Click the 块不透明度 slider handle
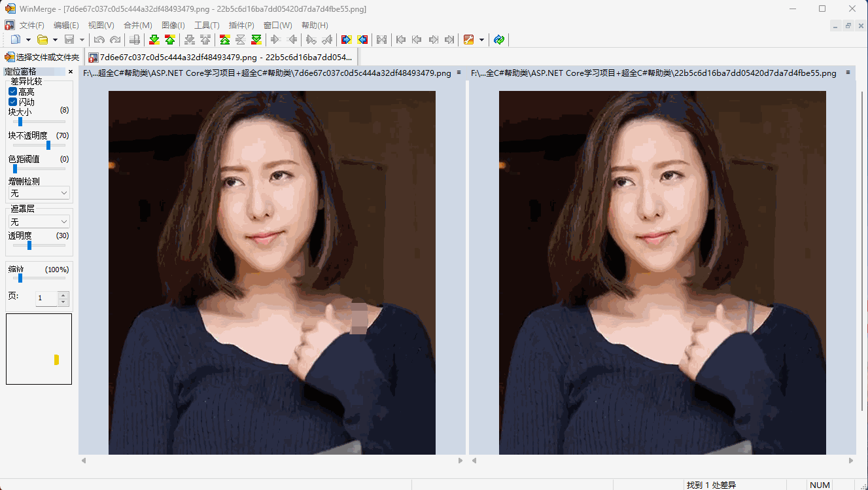Viewport: 868px width, 490px height. [x=48, y=145]
